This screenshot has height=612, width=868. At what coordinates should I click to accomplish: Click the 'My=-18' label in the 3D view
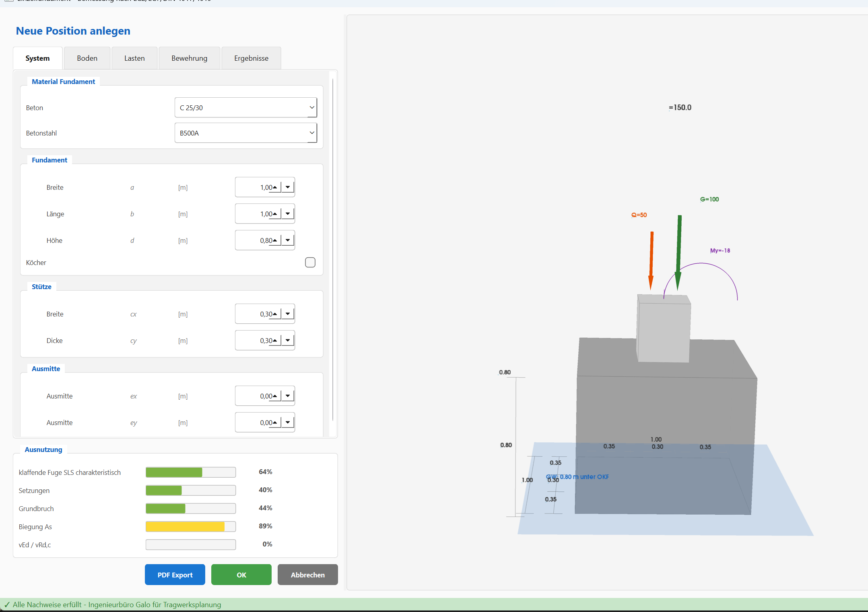[x=720, y=251]
